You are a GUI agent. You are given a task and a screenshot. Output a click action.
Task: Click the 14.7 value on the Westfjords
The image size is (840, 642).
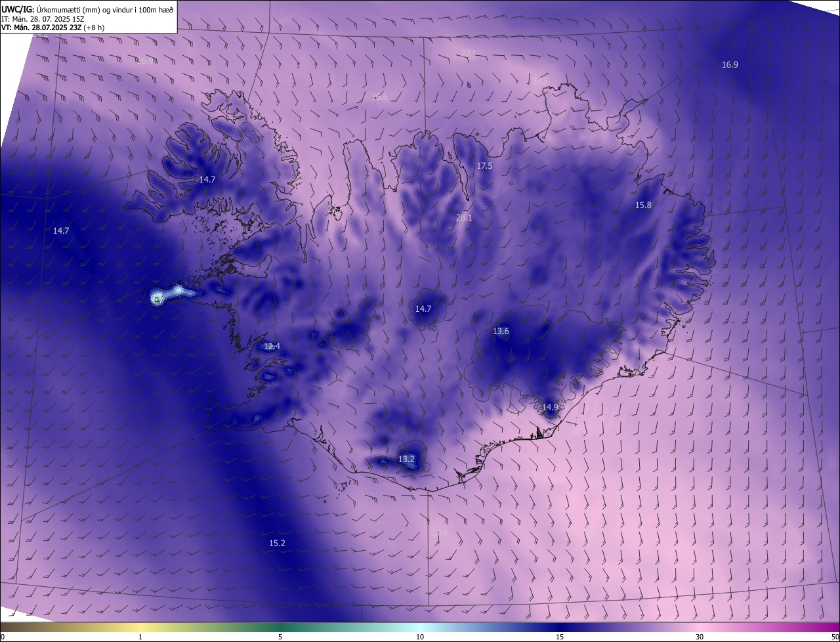point(207,179)
